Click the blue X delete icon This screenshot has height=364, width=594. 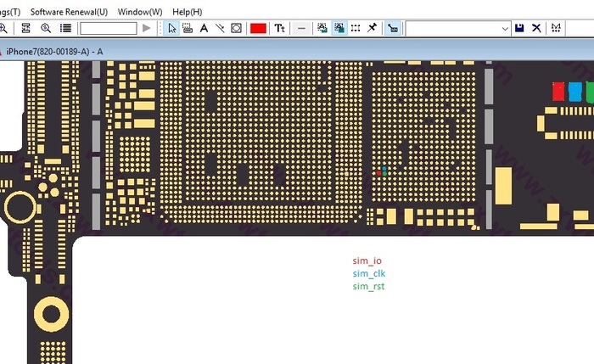[x=536, y=28]
